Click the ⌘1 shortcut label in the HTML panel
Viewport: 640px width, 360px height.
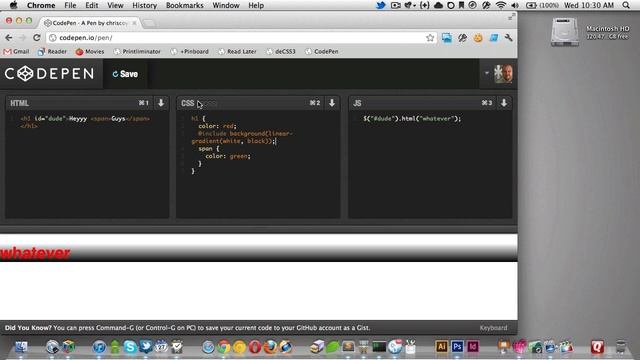144,103
